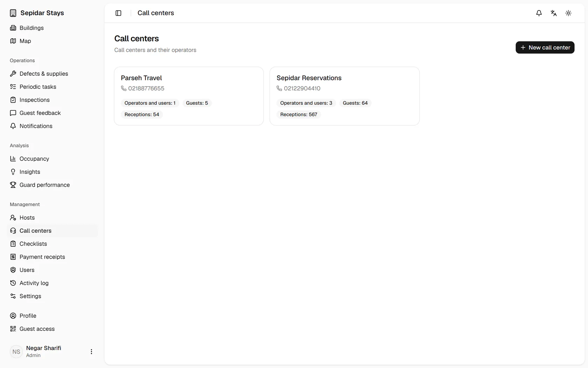Open Defects & supplies page
The width and height of the screenshot is (588, 368).
(52, 74)
